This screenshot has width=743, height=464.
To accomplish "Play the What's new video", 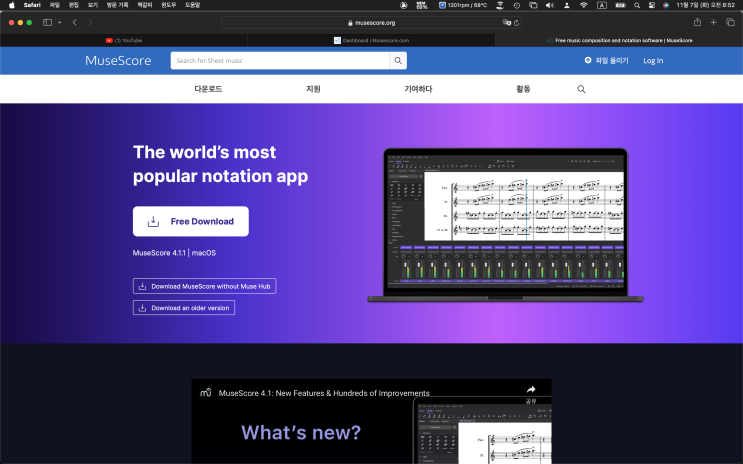I will (x=371, y=421).
